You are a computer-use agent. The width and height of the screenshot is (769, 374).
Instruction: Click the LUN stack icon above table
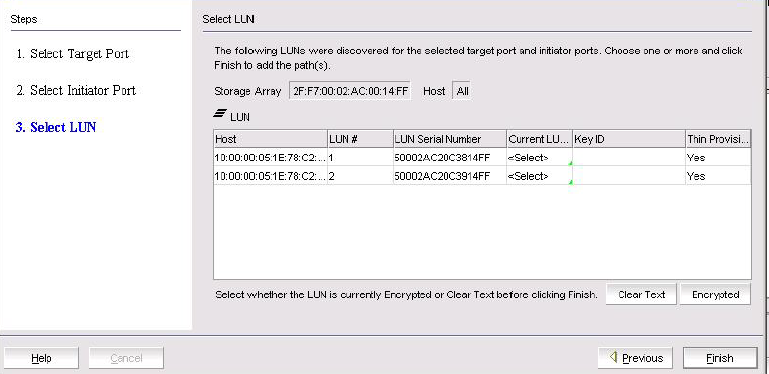[219, 114]
